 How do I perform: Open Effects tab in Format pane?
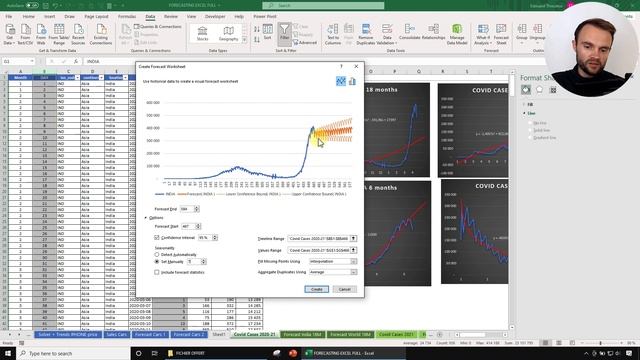point(539,89)
